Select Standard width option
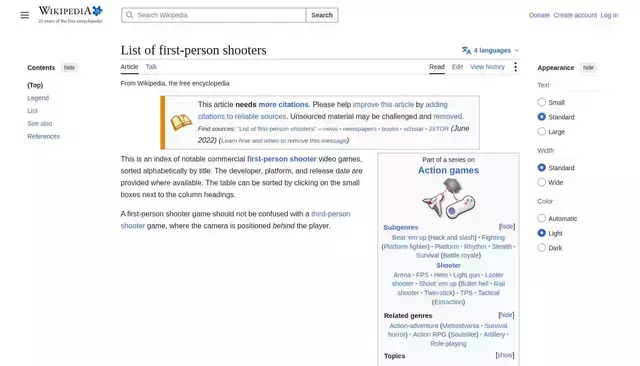This screenshot has height=366, width=640. pyautogui.click(x=542, y=167)
